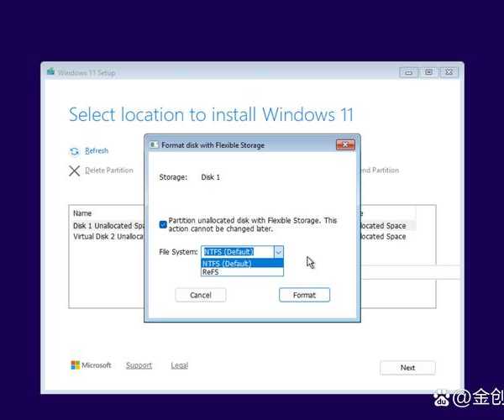Image resolution: width=504 pixels, height=420 pixels.
Task: Uncheck Partition unallocated disk with Flexible Storage
Action: coord(163,224)
